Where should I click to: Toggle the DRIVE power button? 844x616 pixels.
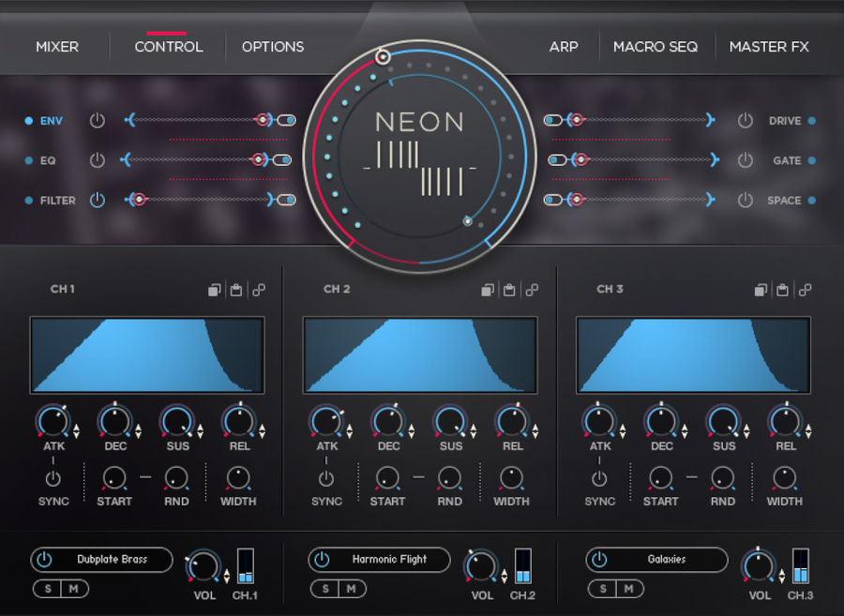click(744, 120)
